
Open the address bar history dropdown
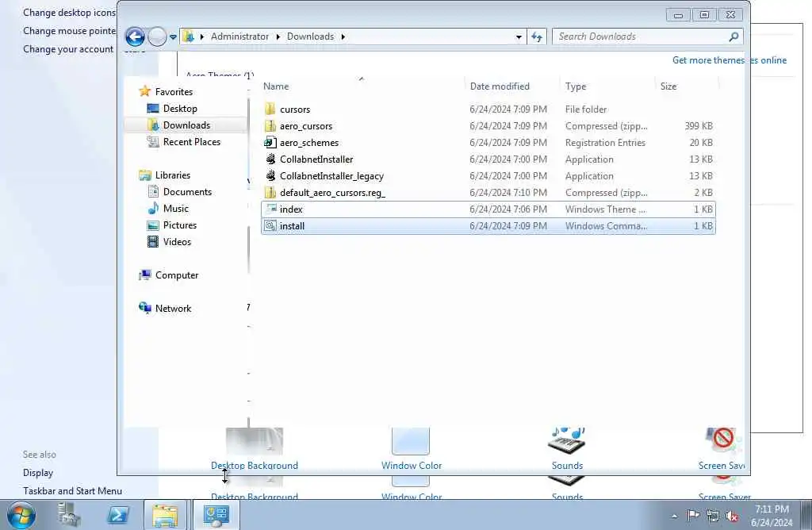tap(519, 36)
